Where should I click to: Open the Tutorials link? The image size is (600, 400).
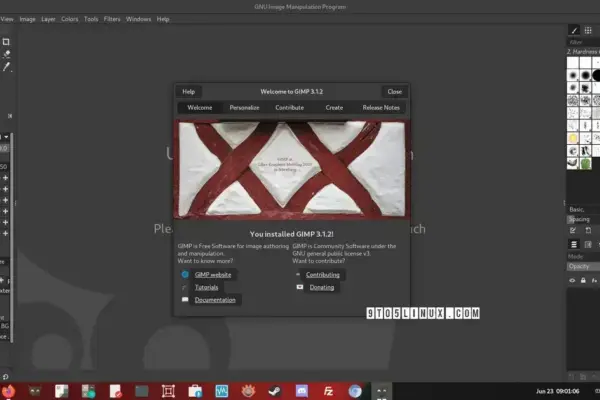206,287
